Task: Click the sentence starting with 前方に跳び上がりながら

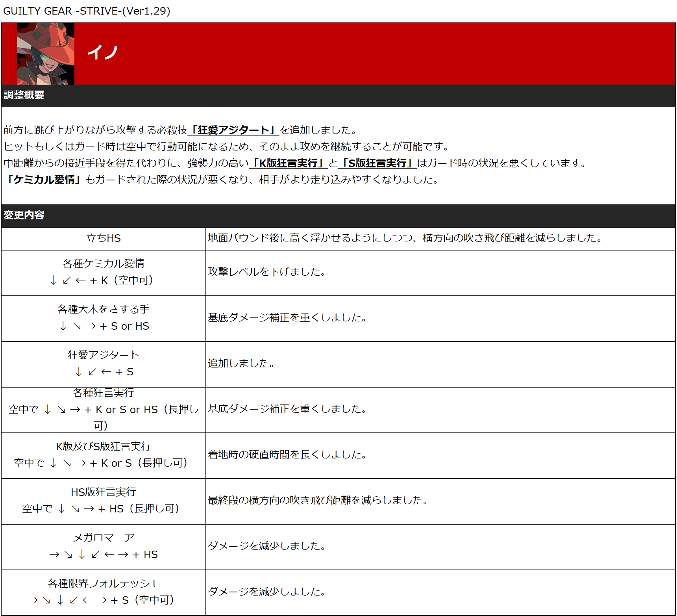Action: [181, 130]
